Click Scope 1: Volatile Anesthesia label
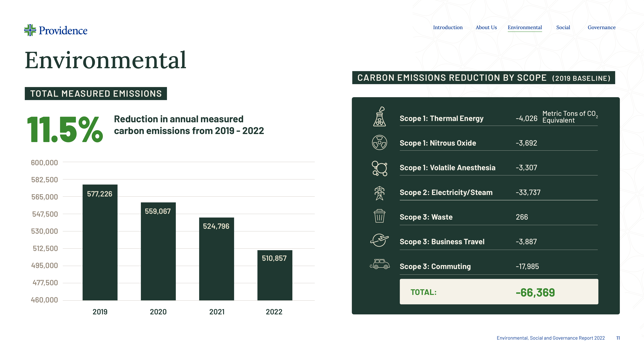The height and width of the screenshot is (362, 644). pyautogui.click(x=448, y=168)
